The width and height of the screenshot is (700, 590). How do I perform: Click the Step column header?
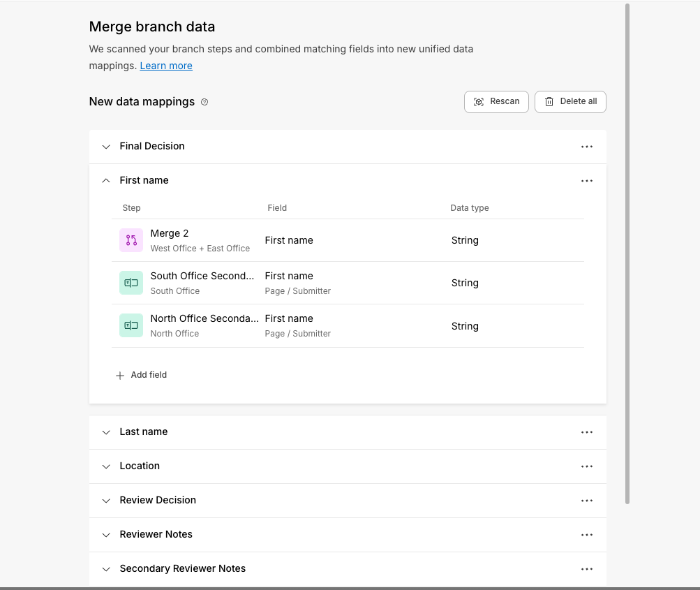(x=131, y=207)
